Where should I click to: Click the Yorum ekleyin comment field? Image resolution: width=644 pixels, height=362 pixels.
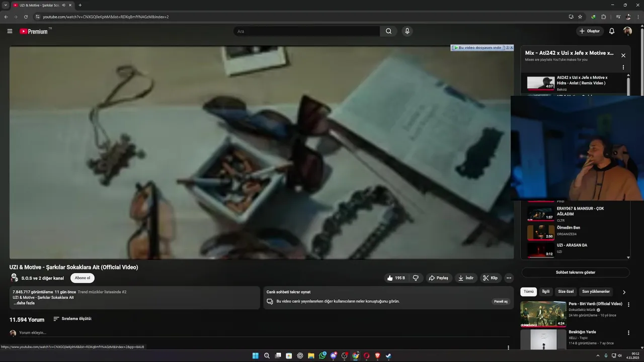click(264, 333)
